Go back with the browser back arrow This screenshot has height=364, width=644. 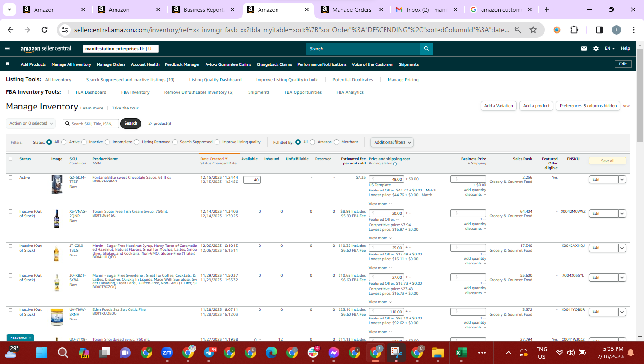(10, 30)
